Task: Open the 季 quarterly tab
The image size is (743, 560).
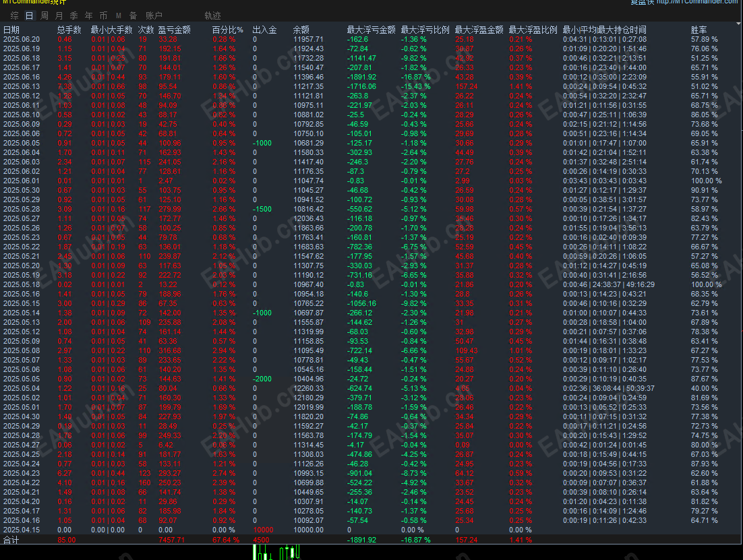Action: tap(73, 15)
